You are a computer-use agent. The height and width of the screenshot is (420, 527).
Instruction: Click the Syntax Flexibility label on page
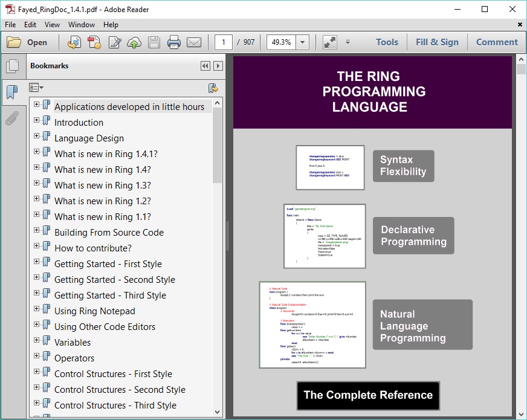point(403,166)
